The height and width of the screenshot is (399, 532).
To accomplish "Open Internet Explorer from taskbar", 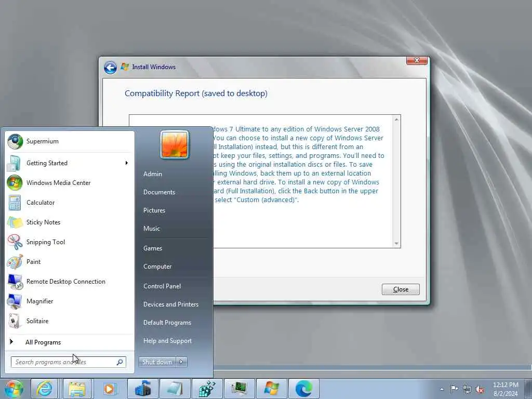I will coord(45,389).
